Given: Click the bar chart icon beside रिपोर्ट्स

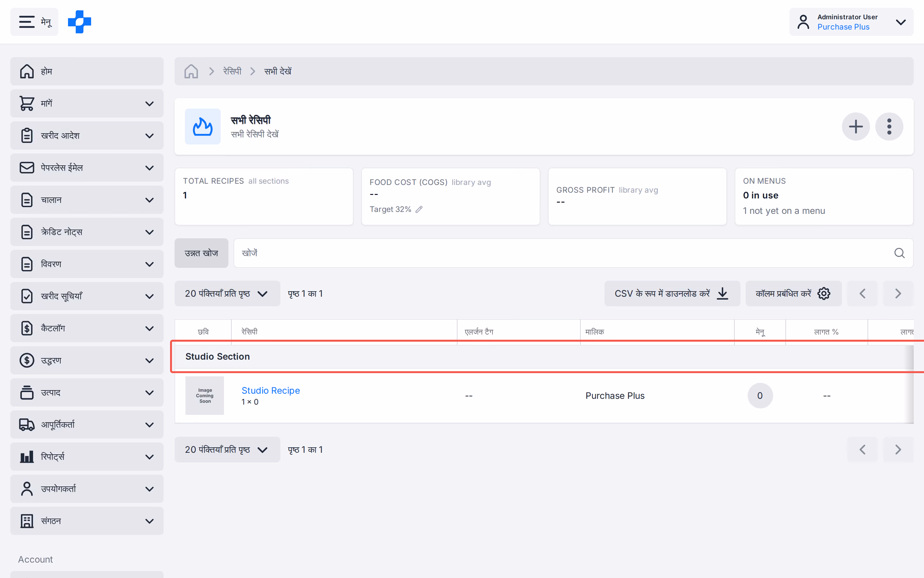Looking at the screenshot, I should click(x=27, y=456).
